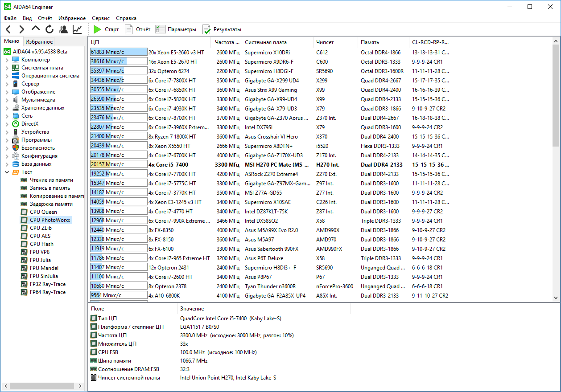Image resolution: width=561 pixels, height=392 pixels.
Task: Open the Избранное menu in menu bar
Action: (x=72, y=18)
